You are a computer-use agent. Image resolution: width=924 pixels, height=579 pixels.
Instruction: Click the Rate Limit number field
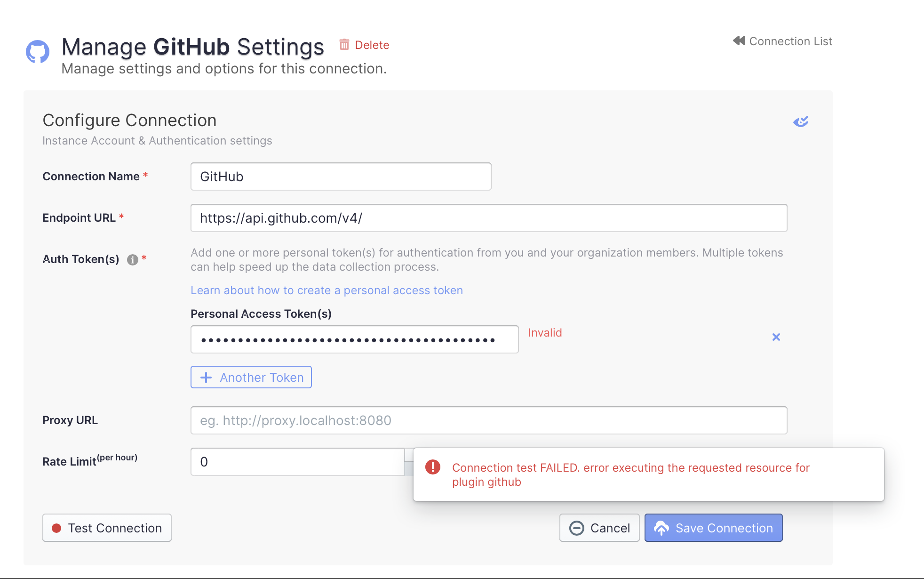[297, 462]
